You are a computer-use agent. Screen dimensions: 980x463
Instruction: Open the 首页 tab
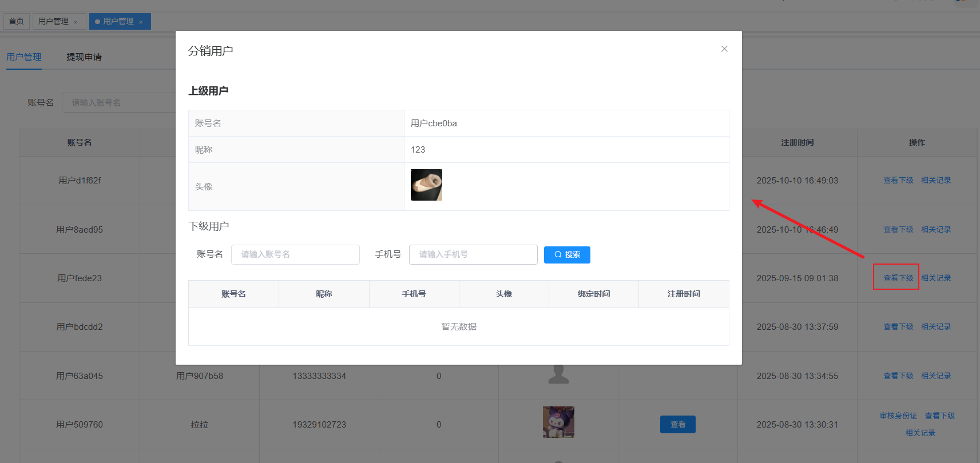click(x=17, y=22)
